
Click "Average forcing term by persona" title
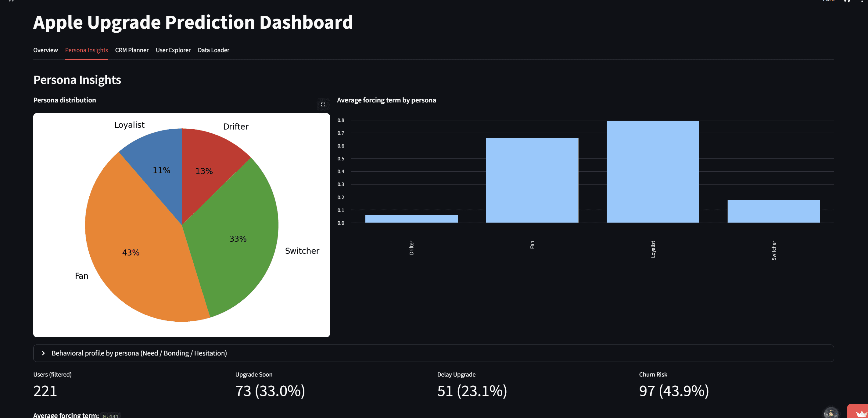pyautogui.click(x=386, y=100)
